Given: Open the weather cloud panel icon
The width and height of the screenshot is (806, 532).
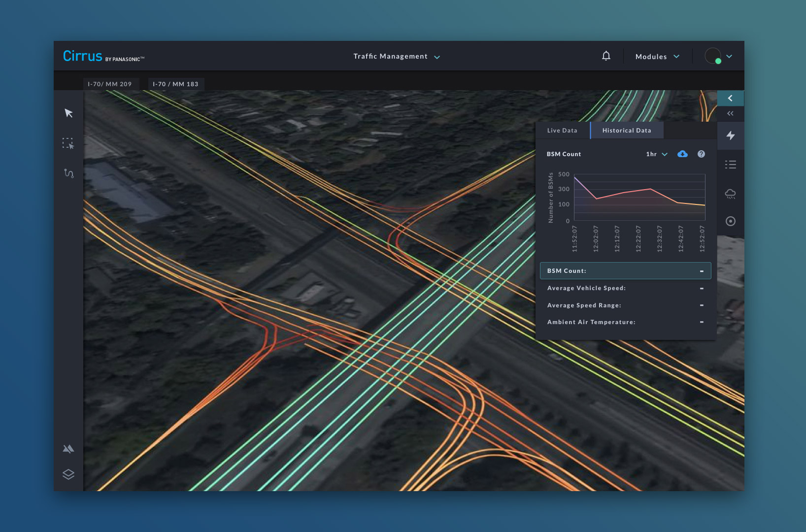Looking at the screenshot, I should tap(731, 194).
